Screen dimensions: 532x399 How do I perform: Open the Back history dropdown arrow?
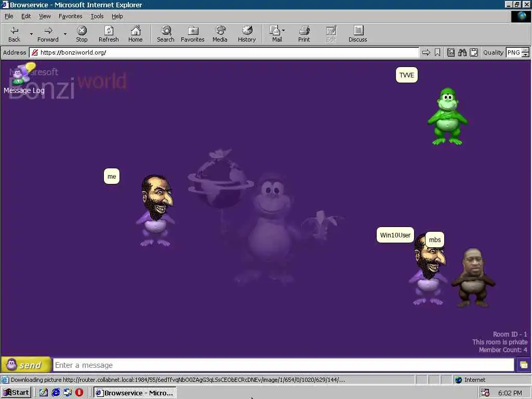pos(31,34)
